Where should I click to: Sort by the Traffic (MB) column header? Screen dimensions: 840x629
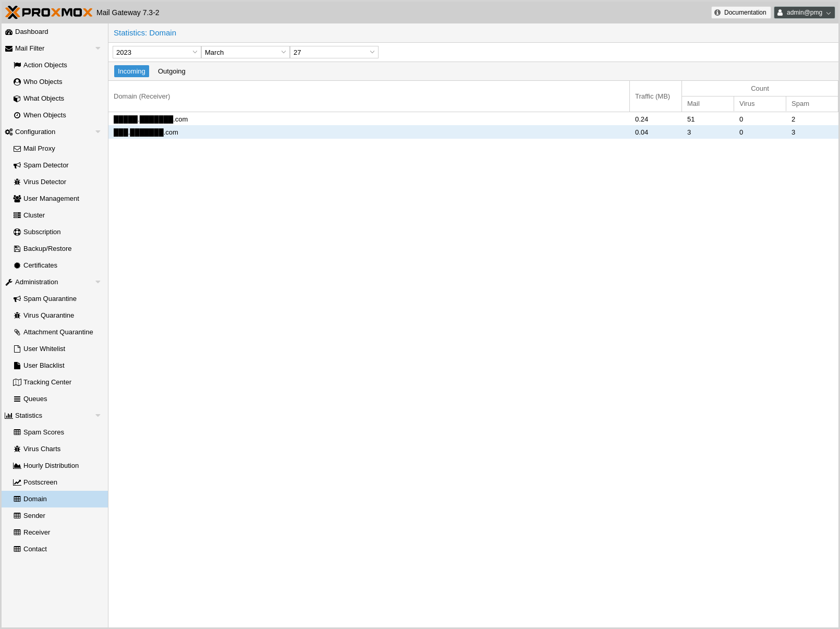click(x=652, y=96)
